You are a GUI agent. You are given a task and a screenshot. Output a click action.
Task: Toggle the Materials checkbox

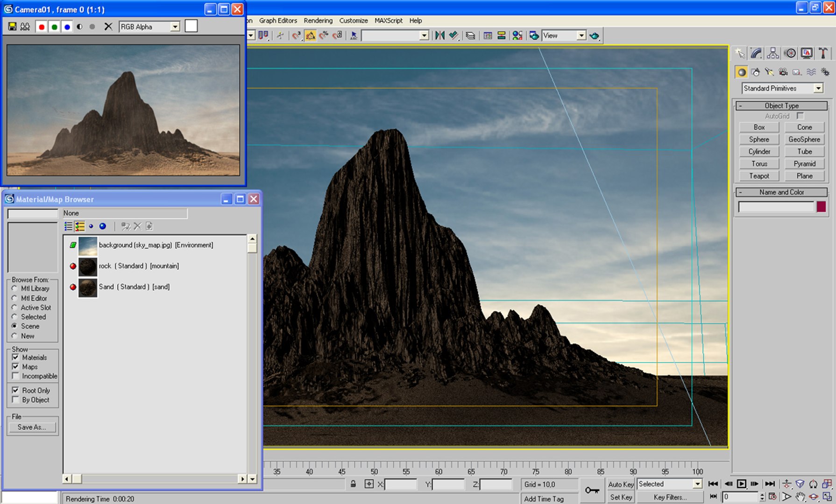click(15, 357)
